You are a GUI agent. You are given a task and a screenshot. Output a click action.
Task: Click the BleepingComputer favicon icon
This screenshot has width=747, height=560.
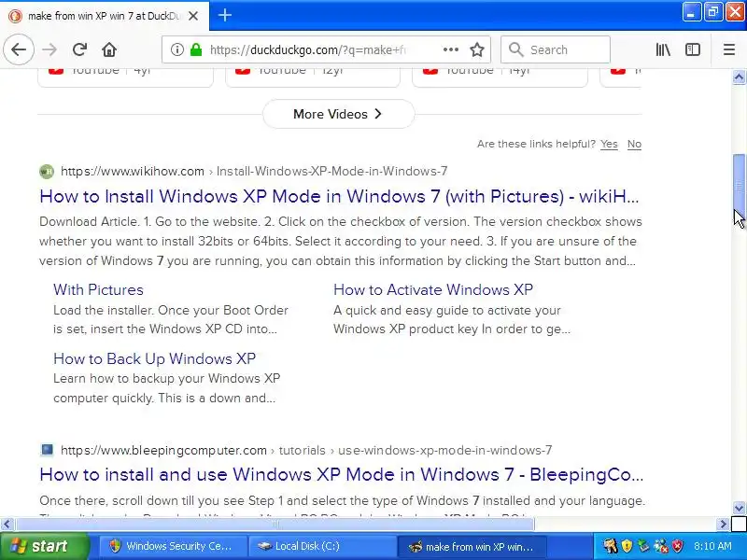click(47, 450)
